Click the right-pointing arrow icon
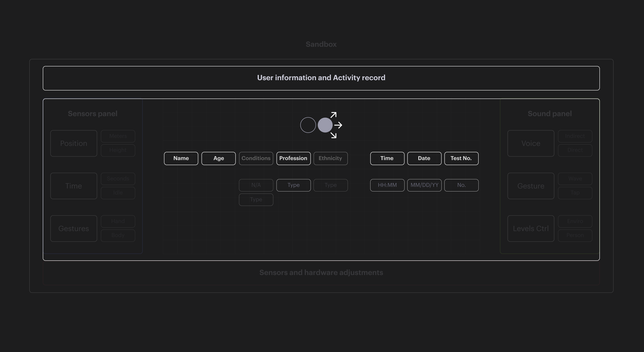The width and height of the screenshot is (644, 352). point(338,125)
